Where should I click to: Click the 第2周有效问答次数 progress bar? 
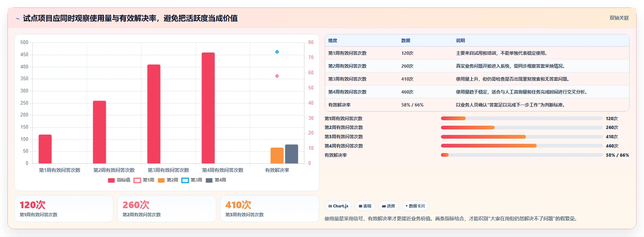pos(522,128)
